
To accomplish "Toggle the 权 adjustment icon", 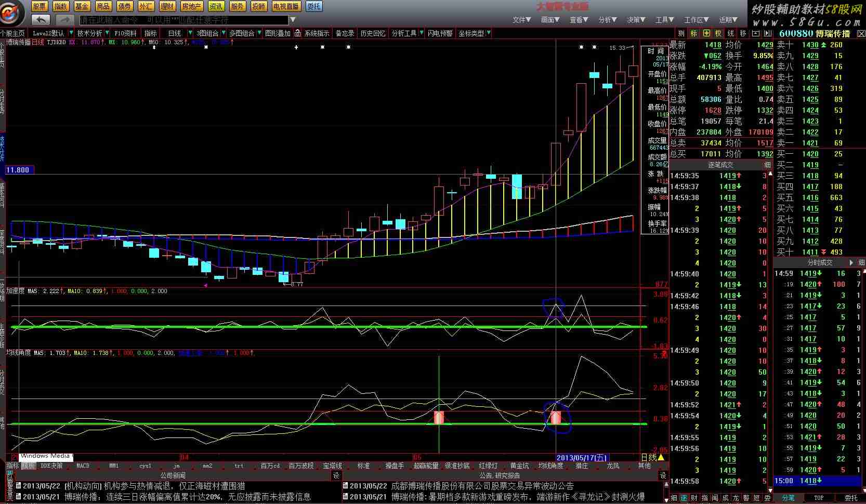I will 718,33.
